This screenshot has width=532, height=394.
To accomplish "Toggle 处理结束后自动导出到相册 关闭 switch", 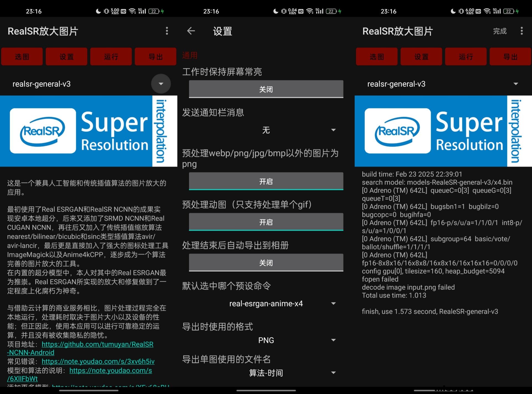I will pos(266,262).
